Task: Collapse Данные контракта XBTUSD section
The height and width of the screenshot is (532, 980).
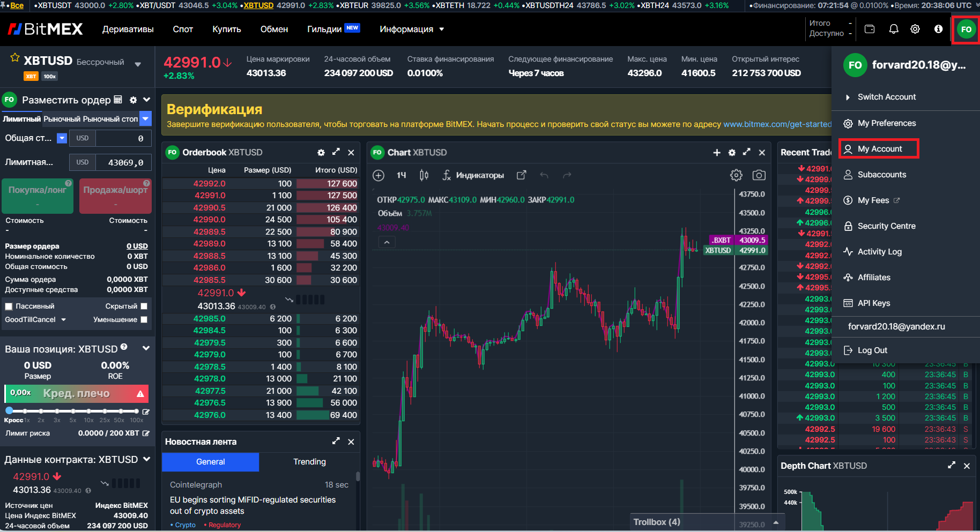Action: click(146, 459)
